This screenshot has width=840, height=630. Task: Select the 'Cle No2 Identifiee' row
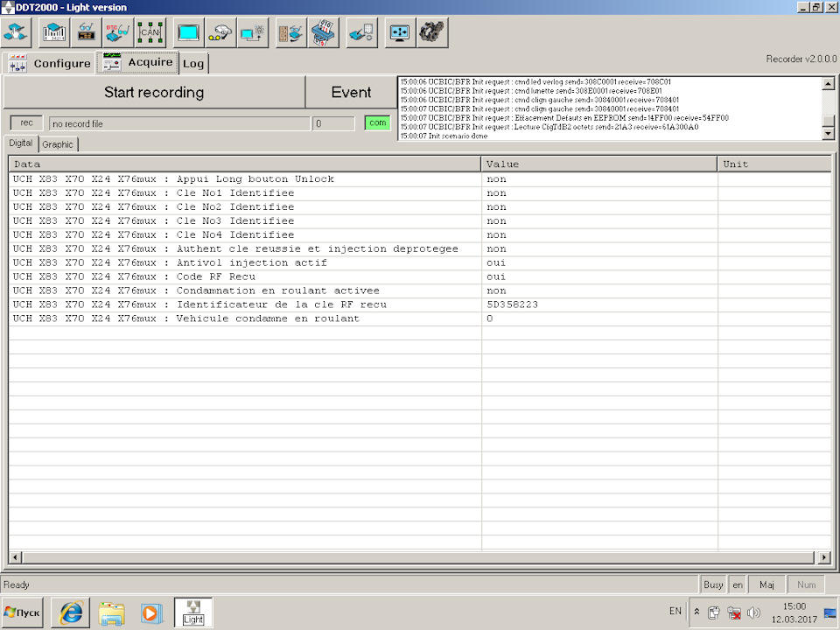point(420,206)
